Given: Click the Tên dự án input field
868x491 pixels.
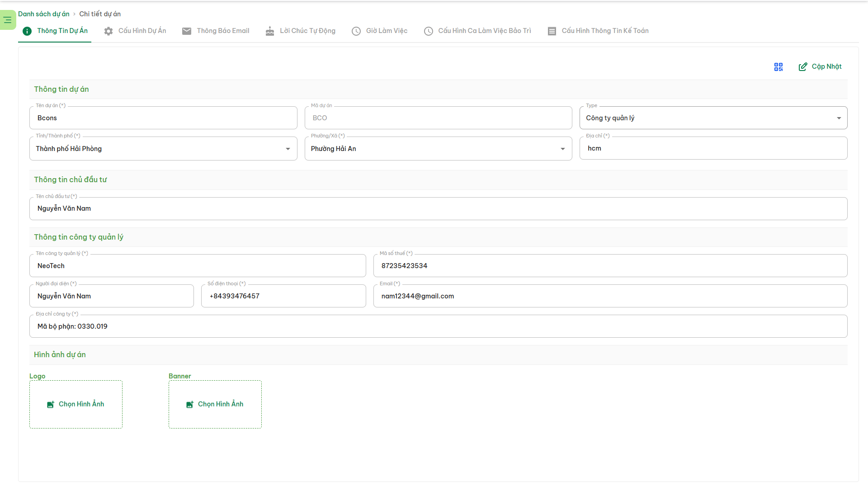Looking at the screenshot, I should [163, 118].
